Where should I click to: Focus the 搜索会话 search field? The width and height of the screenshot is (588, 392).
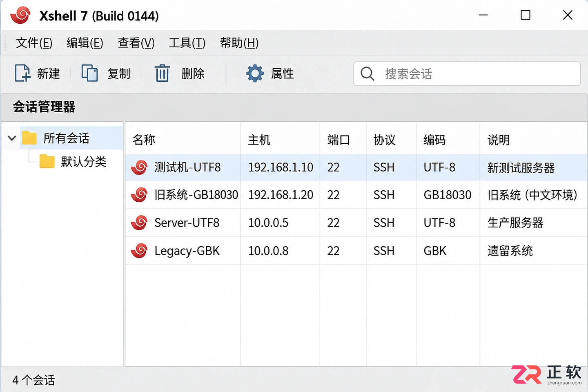[467, 74]
